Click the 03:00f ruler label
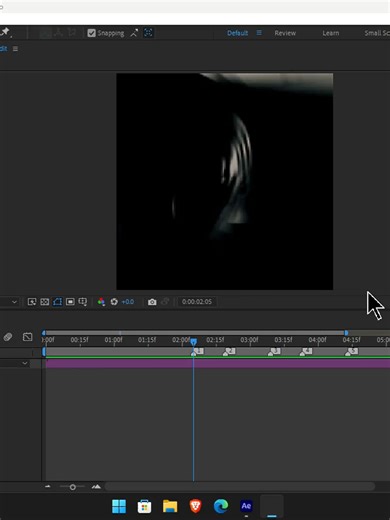The height and width of the screenshot is (520, 390). [x=249, y=340]
